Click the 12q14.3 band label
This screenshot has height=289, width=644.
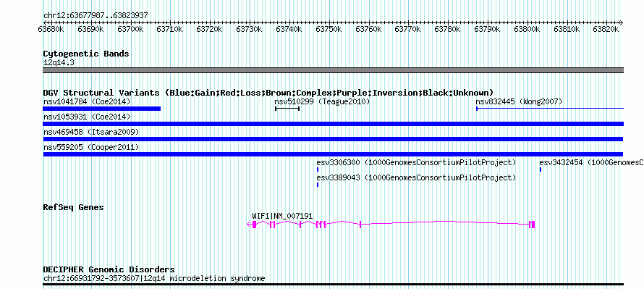coord(59,63)
